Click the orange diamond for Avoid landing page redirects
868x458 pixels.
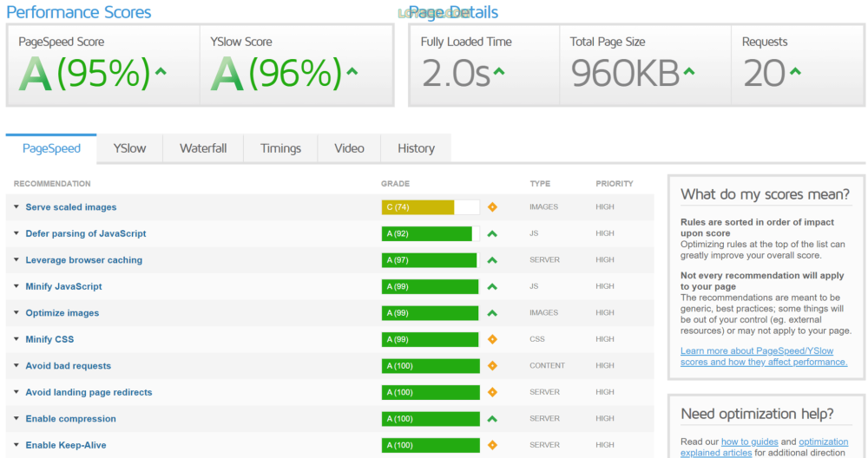(x=492, y=392)
